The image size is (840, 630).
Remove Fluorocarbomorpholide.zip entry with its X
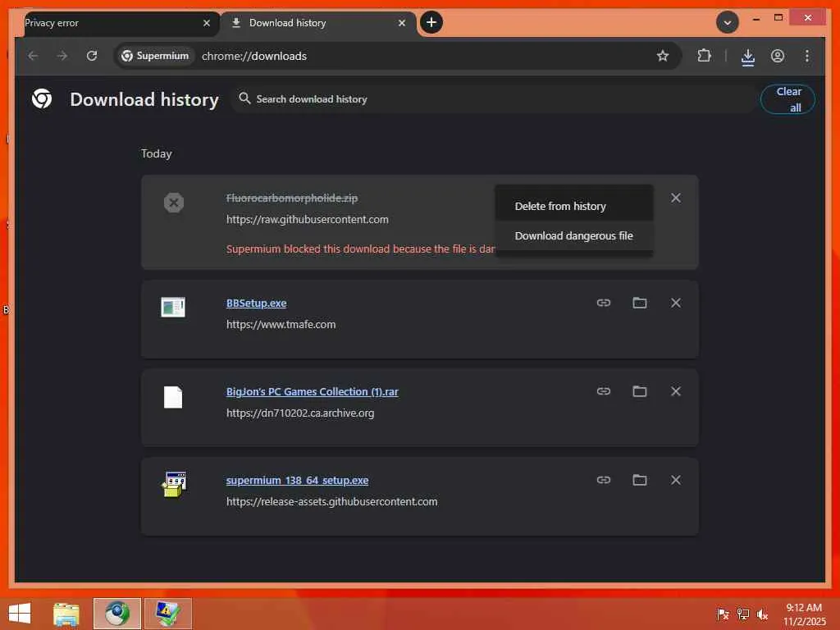point(676,198)
